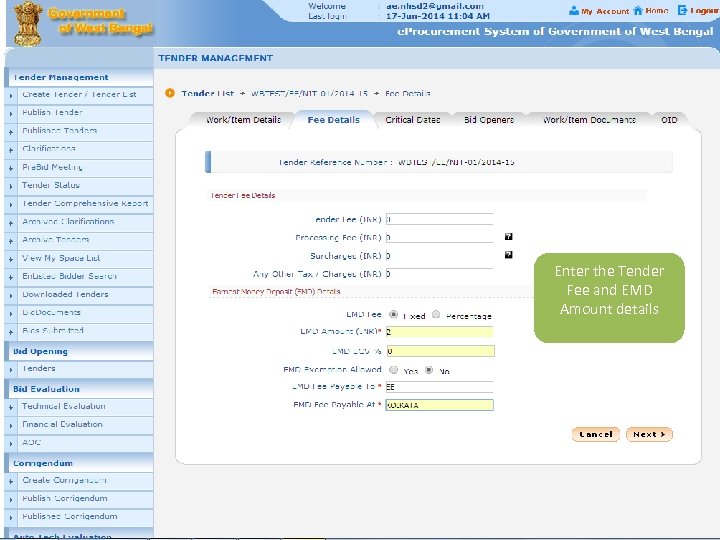Click the Government of West Bengal emblem

coord(28,24)
